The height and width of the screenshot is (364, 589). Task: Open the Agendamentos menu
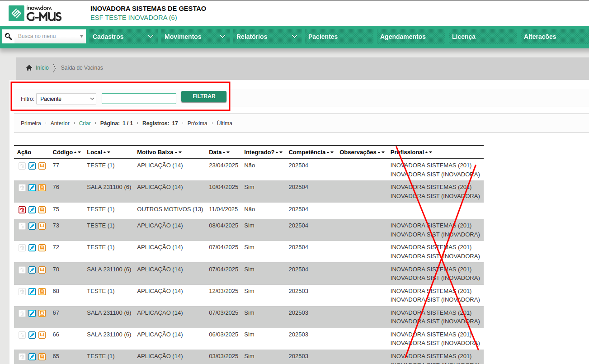coord(411,37)
